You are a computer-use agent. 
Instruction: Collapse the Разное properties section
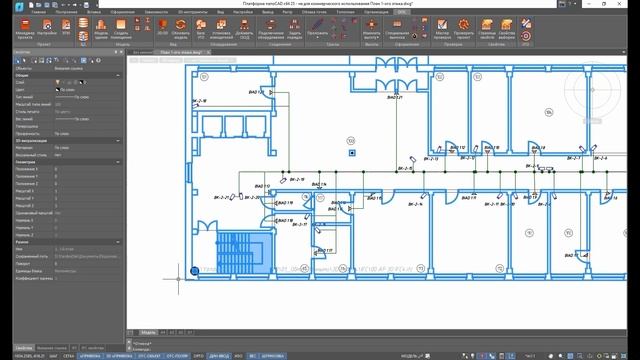118,242
